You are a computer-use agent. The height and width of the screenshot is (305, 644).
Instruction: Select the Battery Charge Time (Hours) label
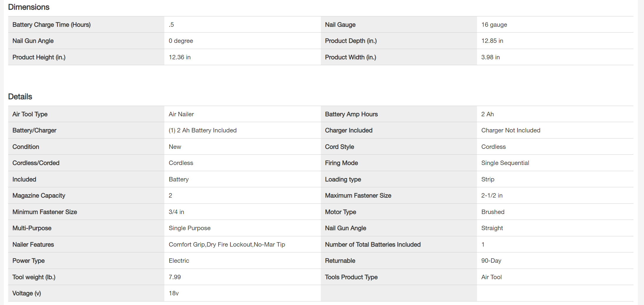51,25
